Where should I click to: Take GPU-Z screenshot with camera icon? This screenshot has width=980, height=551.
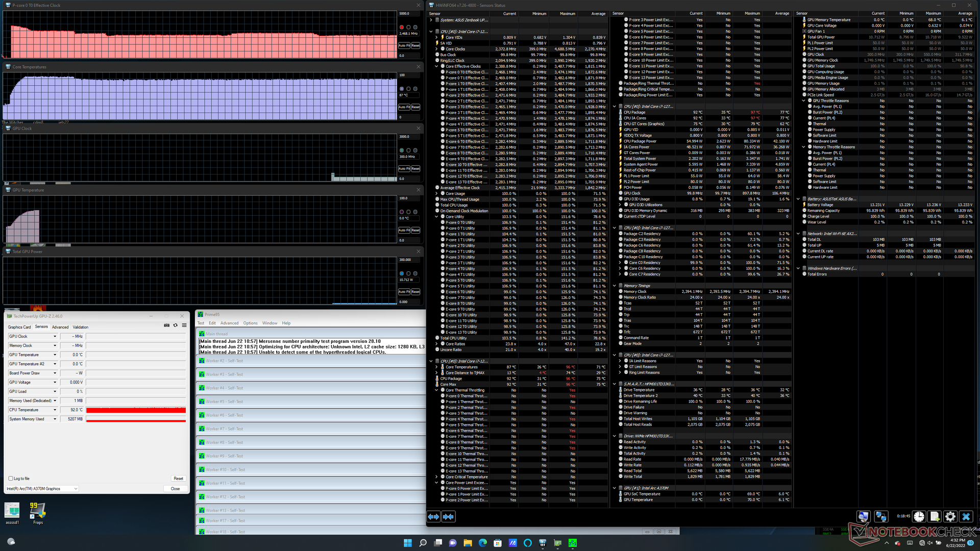tap(166, 325)
